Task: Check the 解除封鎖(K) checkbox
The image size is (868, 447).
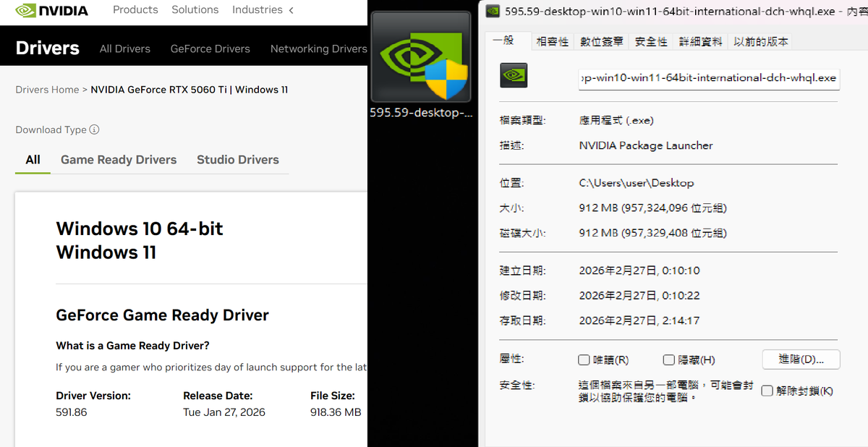Action: click(767, 391)
